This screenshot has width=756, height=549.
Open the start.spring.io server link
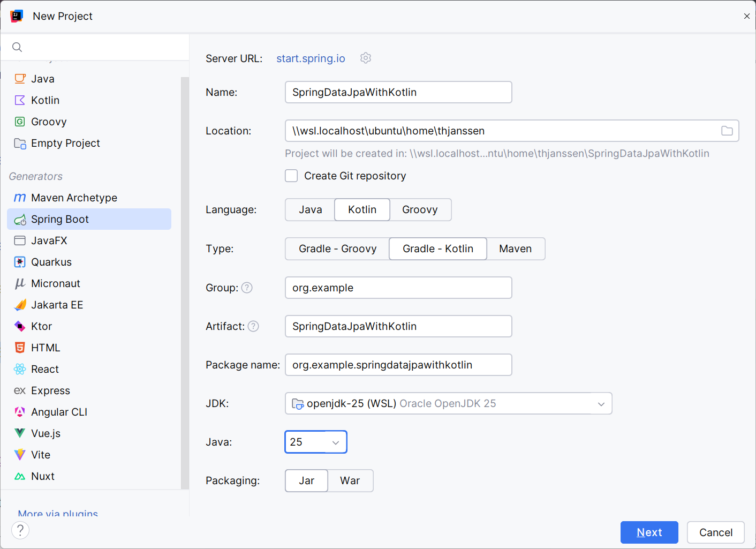[311, 58]
